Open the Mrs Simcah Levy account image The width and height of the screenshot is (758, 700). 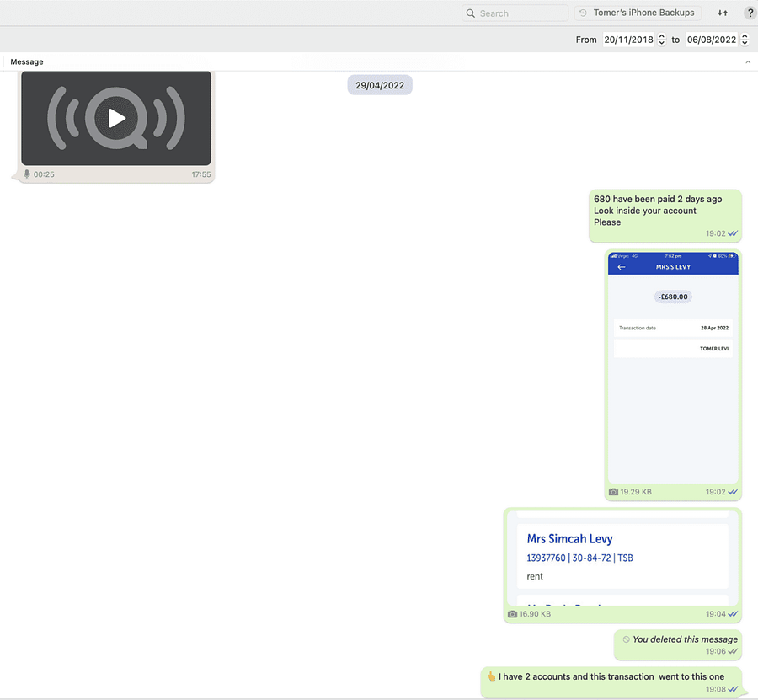[622, 558]
